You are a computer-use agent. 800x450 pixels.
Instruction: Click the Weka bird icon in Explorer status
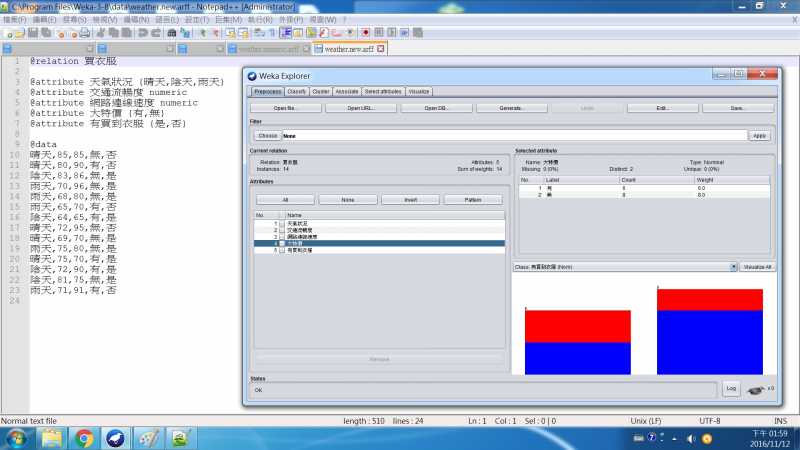(x=756, y=390)
